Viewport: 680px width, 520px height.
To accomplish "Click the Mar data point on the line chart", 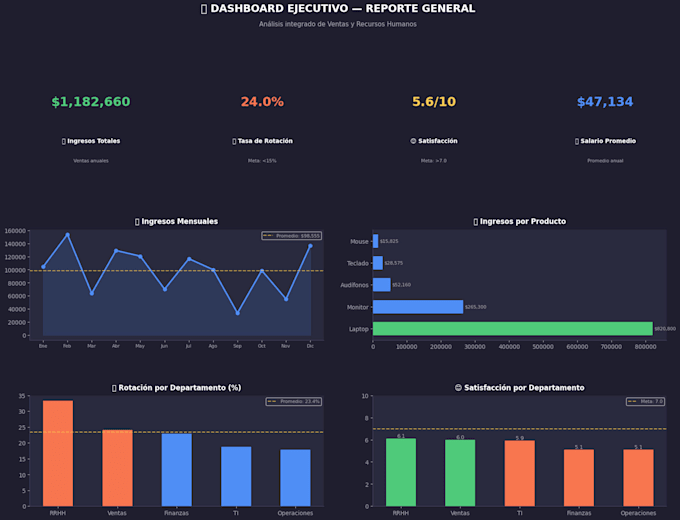I will point(92,294).
